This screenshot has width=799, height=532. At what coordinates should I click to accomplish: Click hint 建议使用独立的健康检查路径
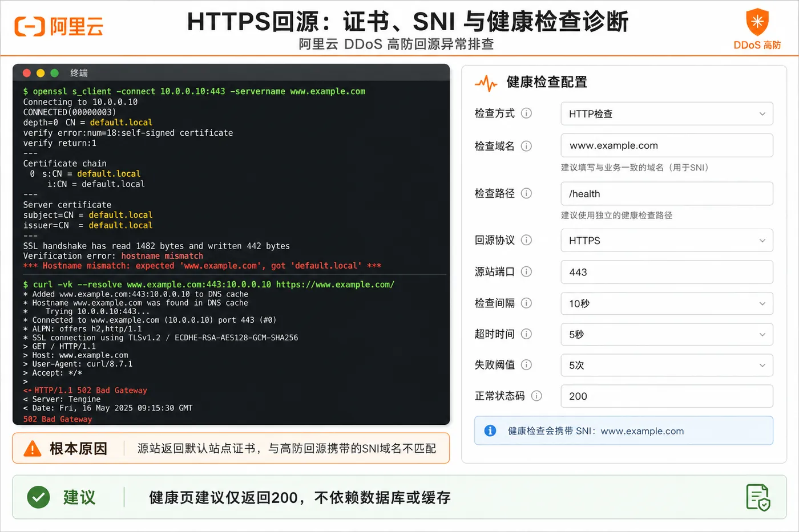(616, 216)
